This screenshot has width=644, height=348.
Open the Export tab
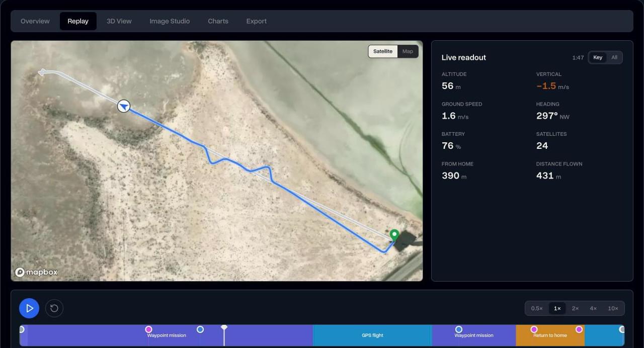(x=257, y=21)
